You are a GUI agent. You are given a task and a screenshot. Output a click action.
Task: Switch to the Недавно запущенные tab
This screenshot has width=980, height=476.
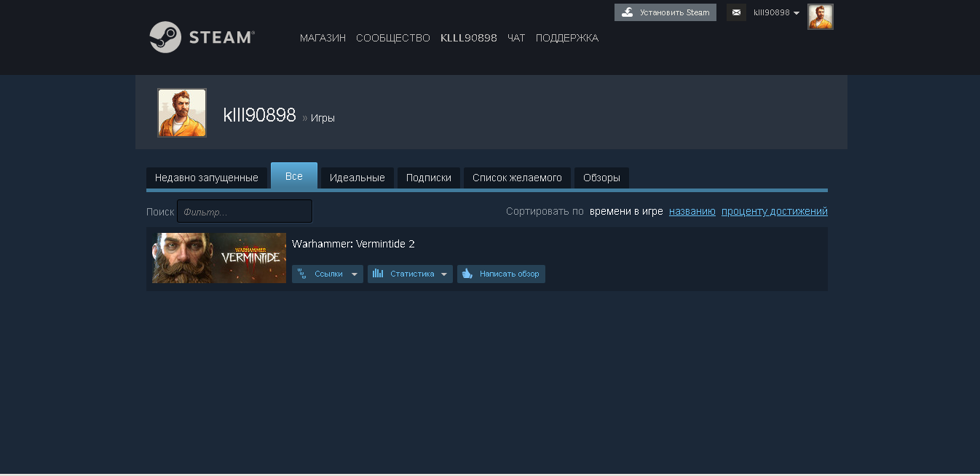[x=207, y=178]
